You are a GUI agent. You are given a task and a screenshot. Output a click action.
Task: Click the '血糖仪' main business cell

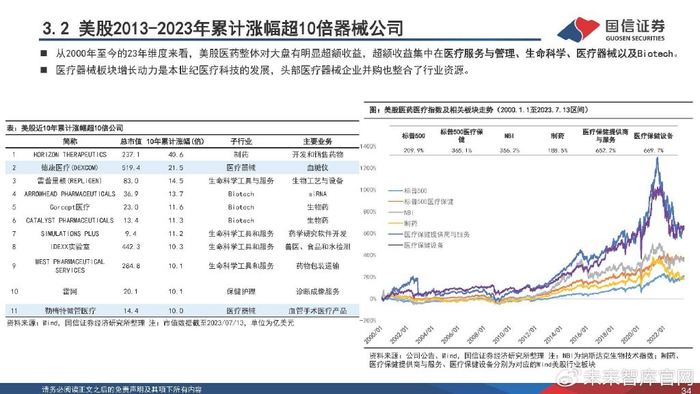[x=317, y=168]
